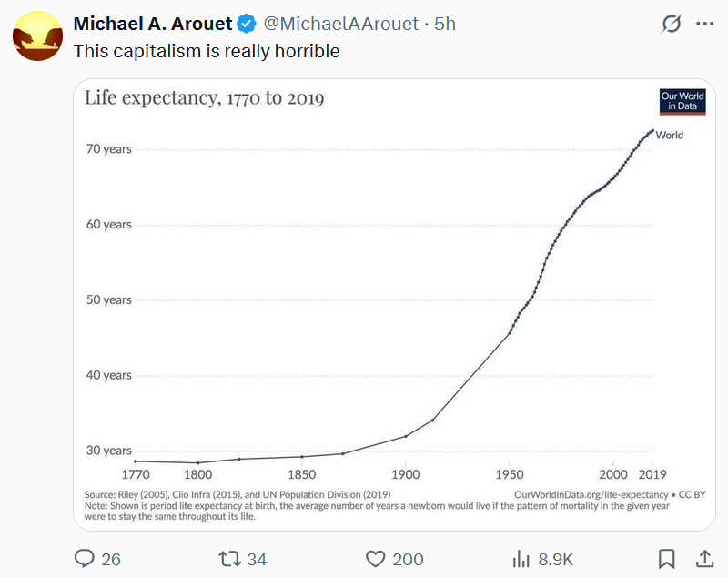Click the Michael A. Arouet display name
This screenshot has height=578, width=728.
click(x=152, y=24)
